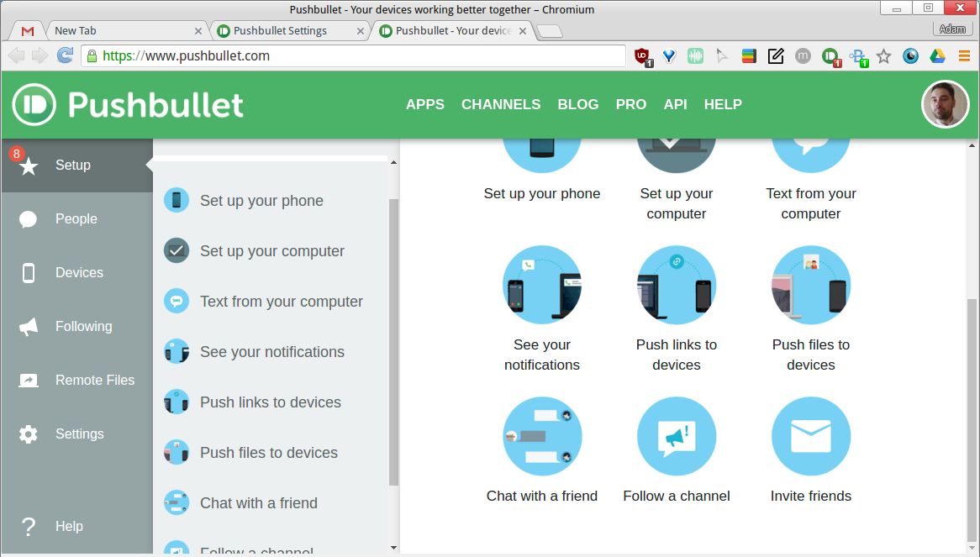The height and width of the screenshot is (557, 980).
Task: Click the 'Push links to devices' circle illustration in grid
Action: pyautogui.click(x=677, y=285)
